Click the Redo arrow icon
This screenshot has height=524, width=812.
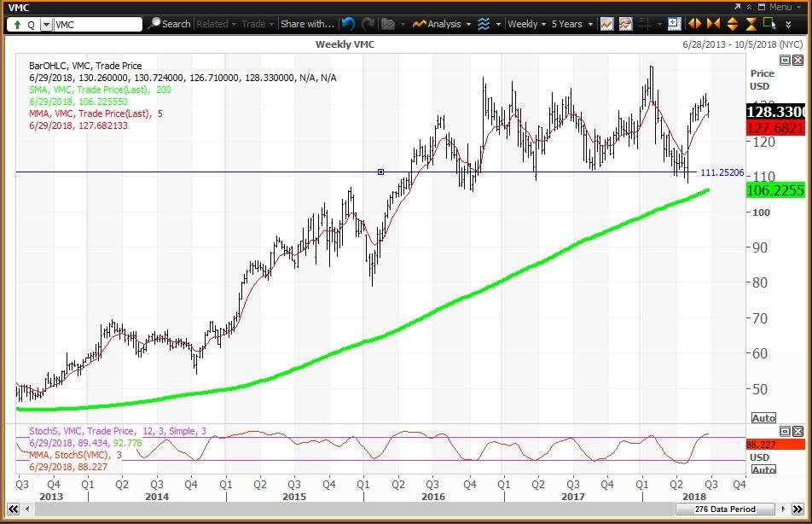pyautogui.click(x=368, y=24)
